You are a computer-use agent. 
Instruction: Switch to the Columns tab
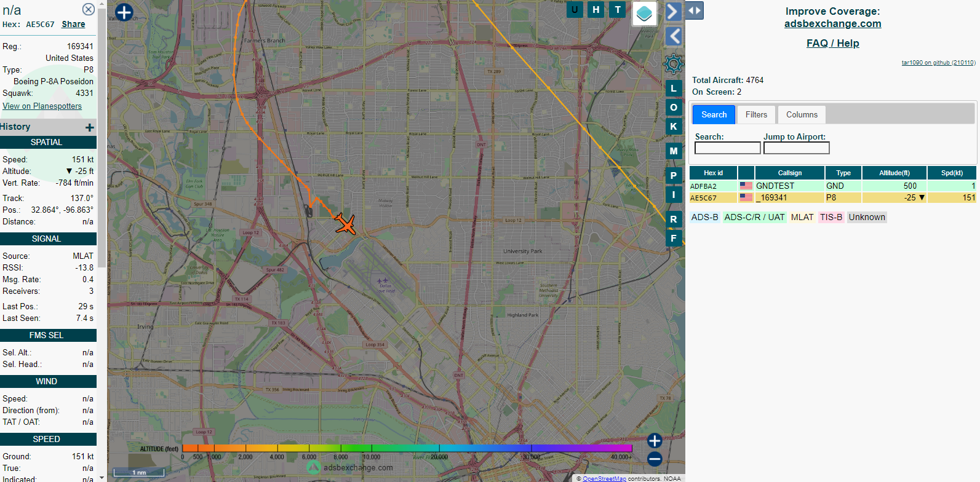802,114
